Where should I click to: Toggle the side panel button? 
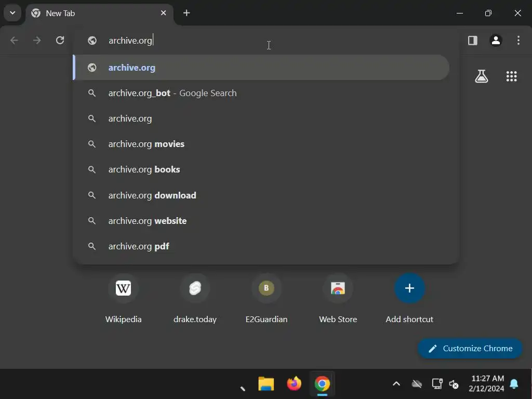point(473,41)
